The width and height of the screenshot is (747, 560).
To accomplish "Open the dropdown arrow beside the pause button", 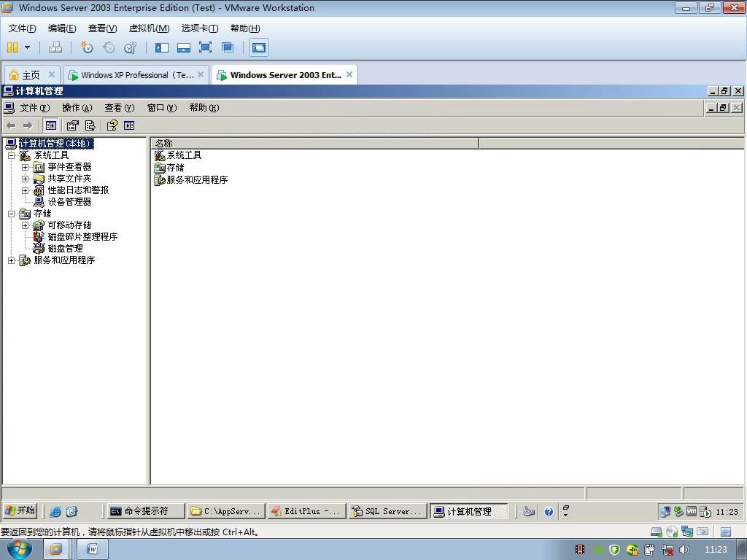I will click(x=27, y=47).
